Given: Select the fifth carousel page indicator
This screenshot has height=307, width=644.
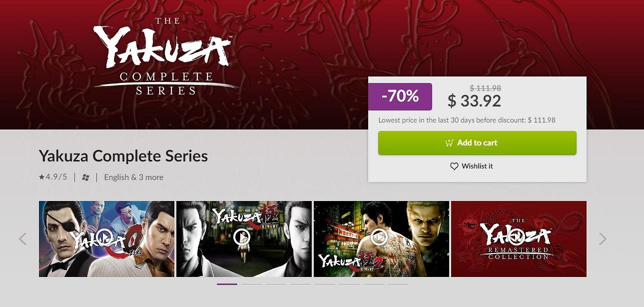Looking at the screenshot, I should coord(325,284).
